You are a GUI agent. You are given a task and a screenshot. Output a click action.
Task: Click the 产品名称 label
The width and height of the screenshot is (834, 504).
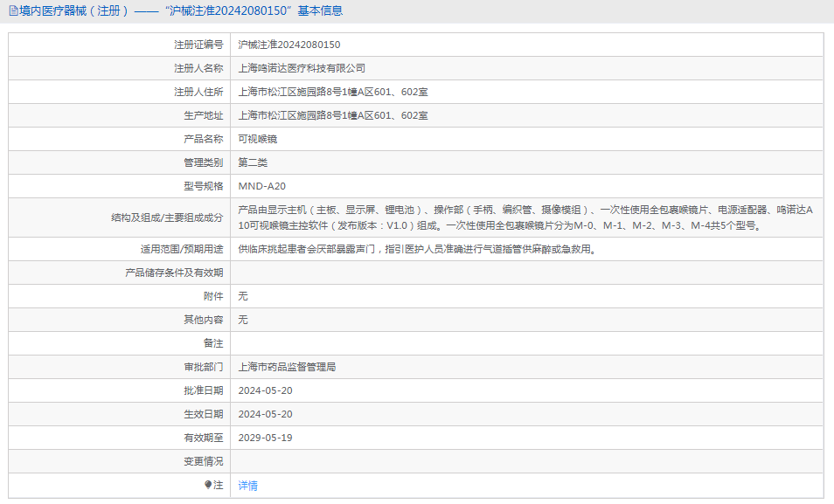click(x=203, y=139)
